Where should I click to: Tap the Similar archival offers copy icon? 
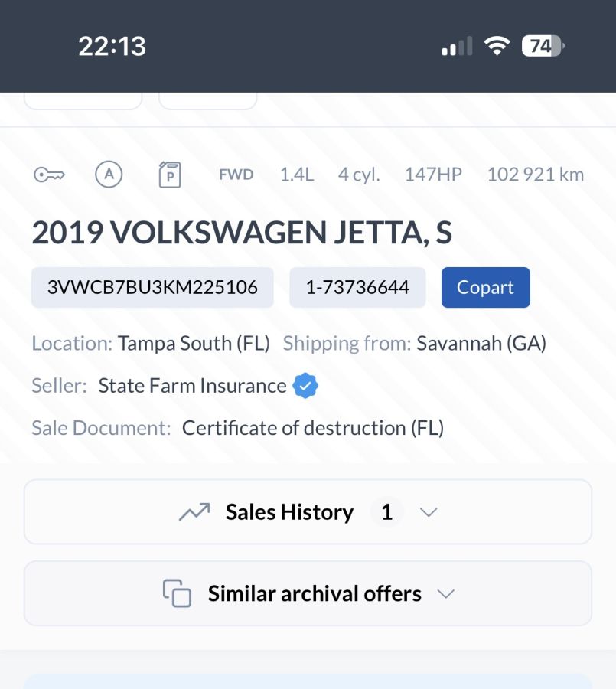[177, 593]
